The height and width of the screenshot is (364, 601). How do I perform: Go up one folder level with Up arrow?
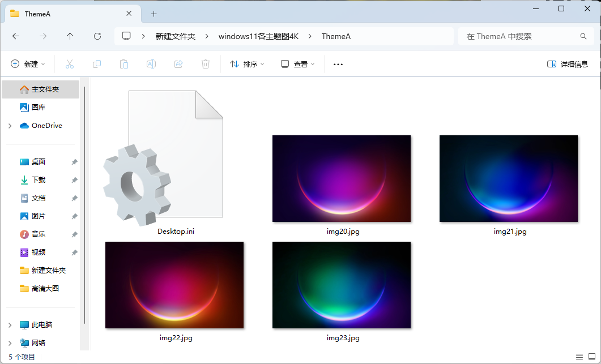click(x=70, y=36)
